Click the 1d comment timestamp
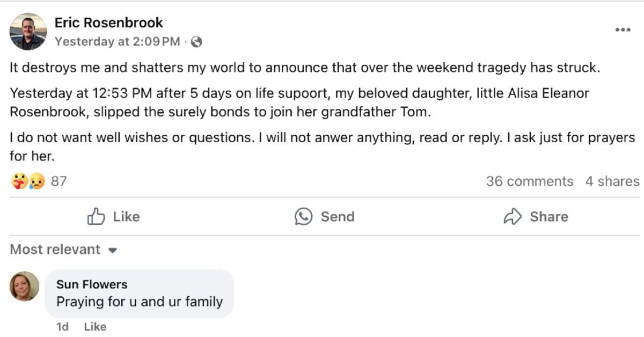Viewport: 644px width, 337px height. coord(62,327)
